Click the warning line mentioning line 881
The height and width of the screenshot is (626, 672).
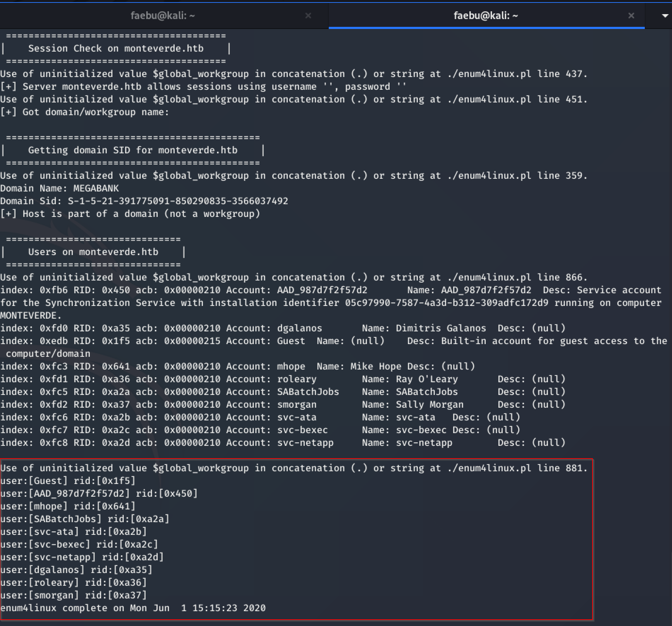click(x=294, y=468)
